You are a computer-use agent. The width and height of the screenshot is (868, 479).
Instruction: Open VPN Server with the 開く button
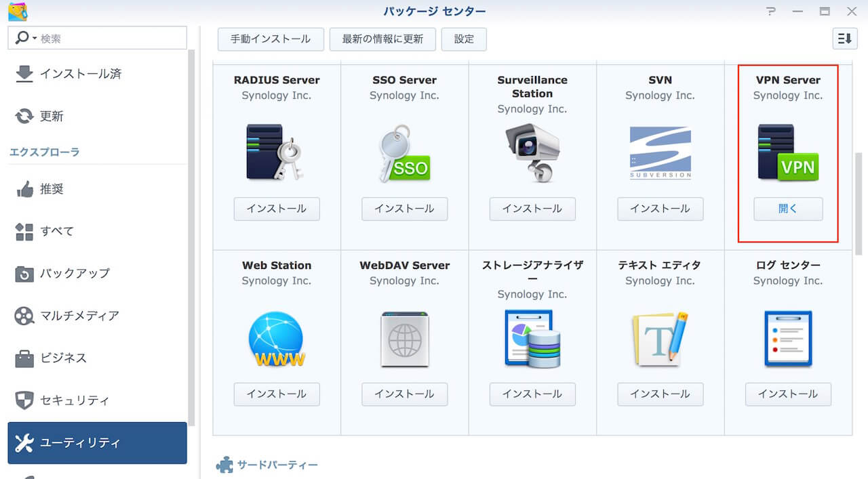[x=788, y=209]
